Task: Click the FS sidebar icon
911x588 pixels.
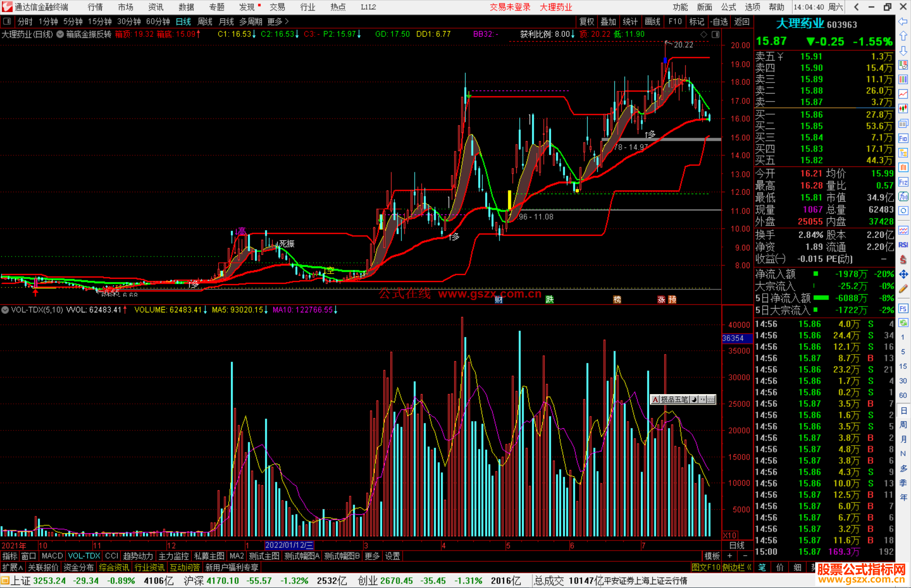Action: coord(903,308)
